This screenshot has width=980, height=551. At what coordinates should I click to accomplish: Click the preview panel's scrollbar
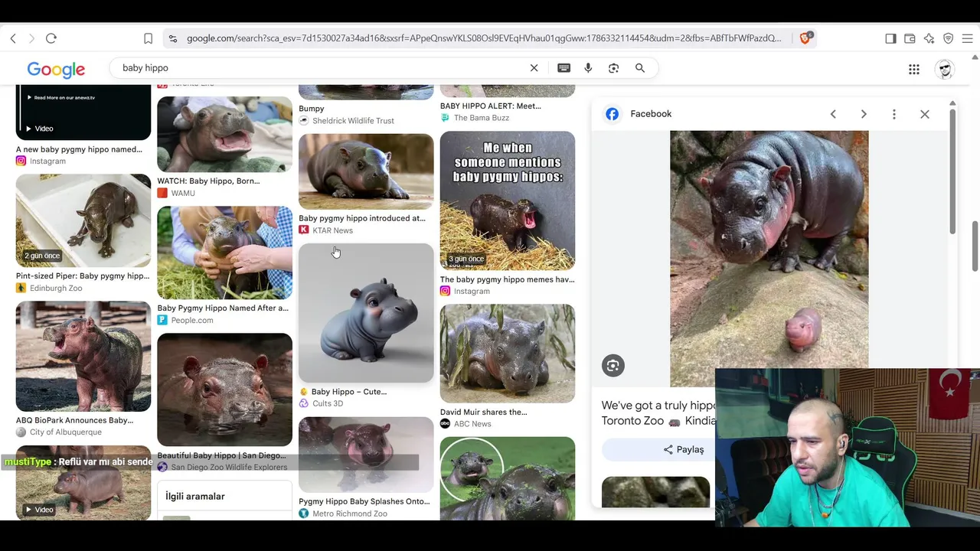[x=952, y=171]
